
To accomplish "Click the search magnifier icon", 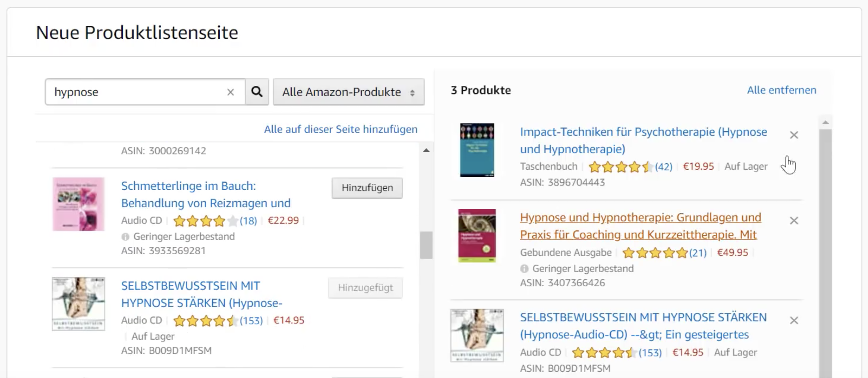I will pyautogui.click(x=257, y=92).
